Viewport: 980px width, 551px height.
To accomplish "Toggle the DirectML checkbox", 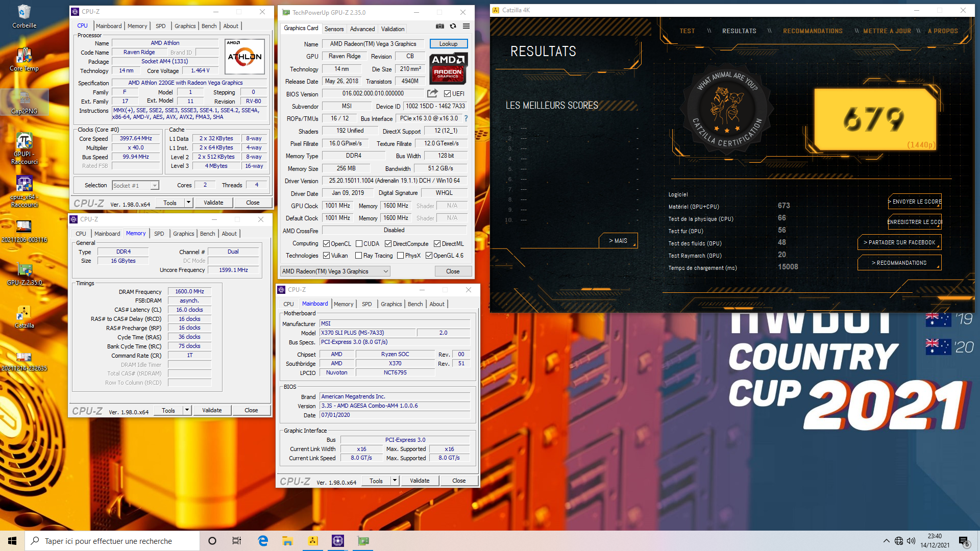I will coord(437,244).
